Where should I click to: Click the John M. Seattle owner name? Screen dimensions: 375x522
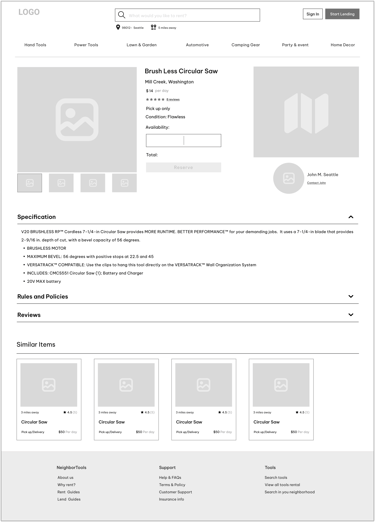coord(323,174)
